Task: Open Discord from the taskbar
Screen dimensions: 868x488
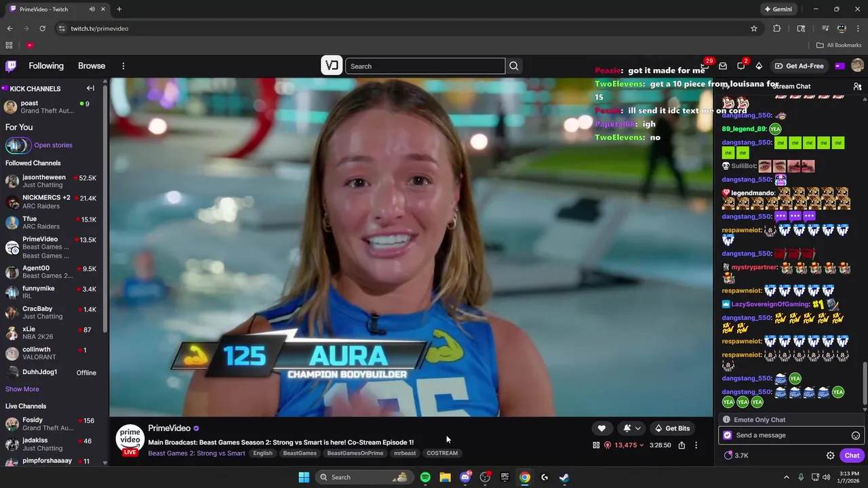Action: (x=465, y=477)
